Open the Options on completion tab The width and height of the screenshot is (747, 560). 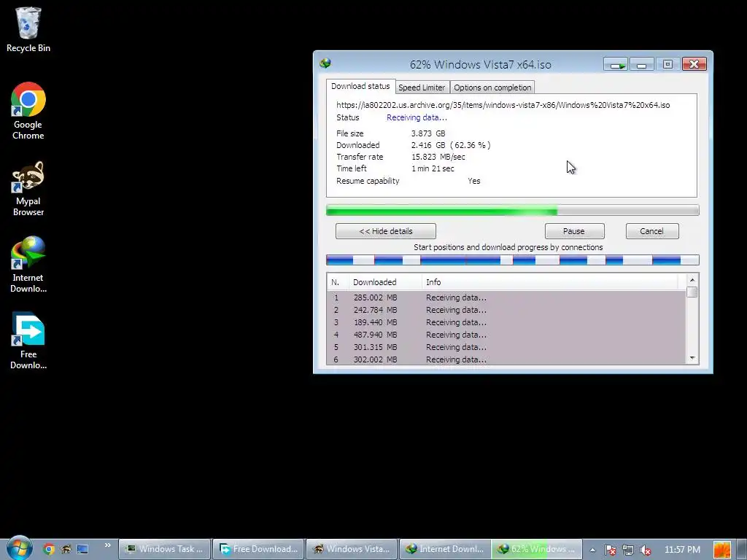click(492, 87)
